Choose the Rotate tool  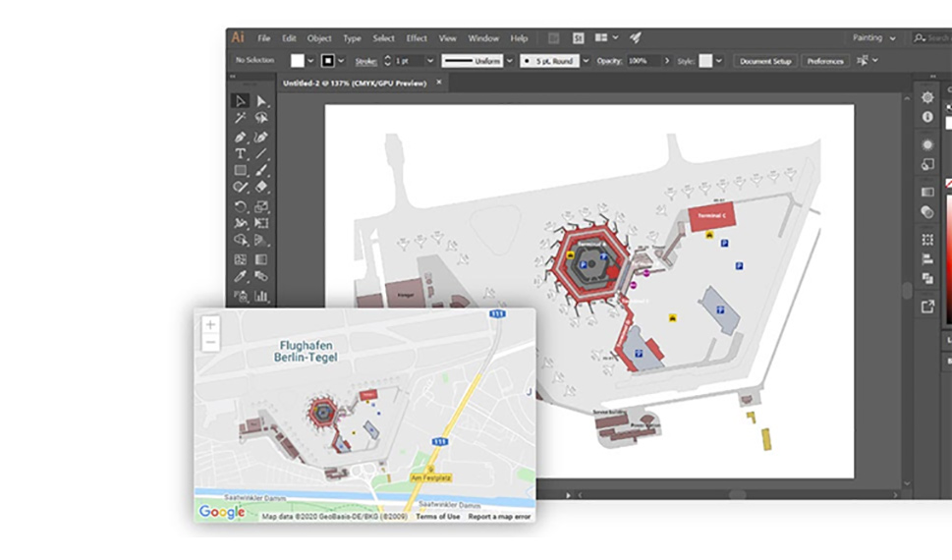tap(240, 206)
